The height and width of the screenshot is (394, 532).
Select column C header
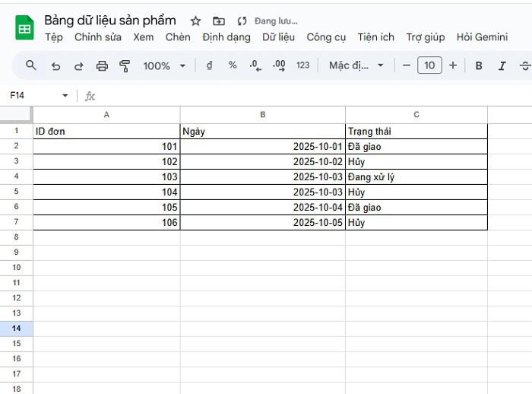tap(416, 115)
